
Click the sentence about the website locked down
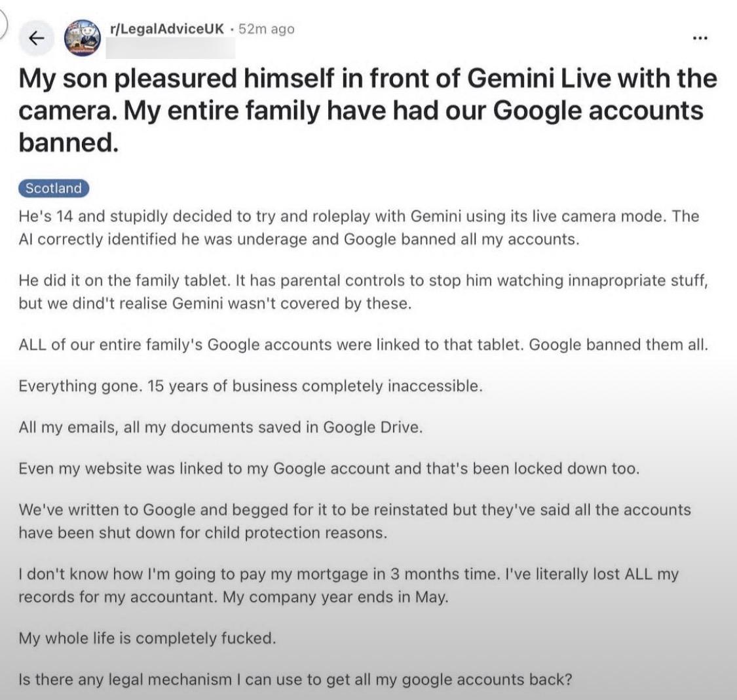click(x=328, y=469)
